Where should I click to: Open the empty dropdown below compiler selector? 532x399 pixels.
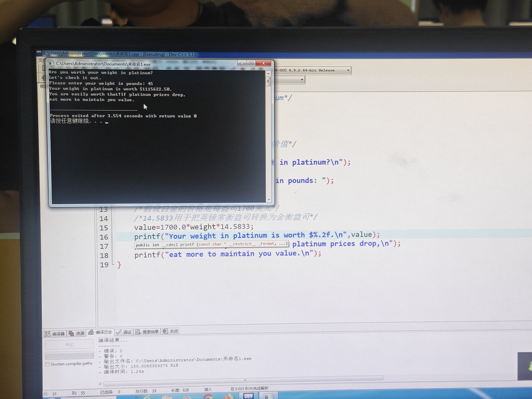302,80
